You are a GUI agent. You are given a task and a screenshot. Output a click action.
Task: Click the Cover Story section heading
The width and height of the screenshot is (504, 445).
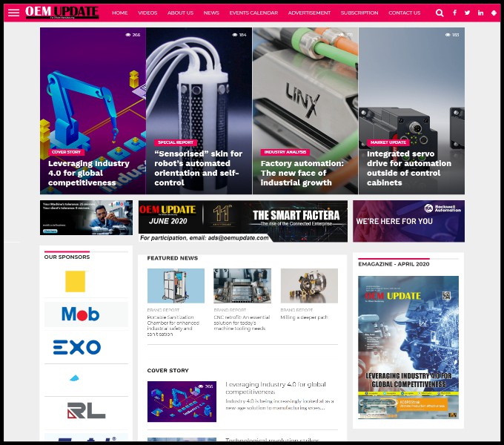168,370
